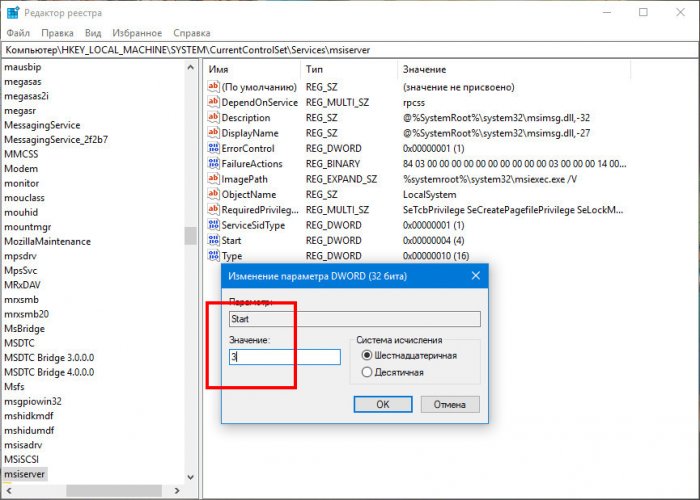Screen dimensions: 700x500
Task: Confirm the DWORD edit with OK
Action: [x=383, y=404]
